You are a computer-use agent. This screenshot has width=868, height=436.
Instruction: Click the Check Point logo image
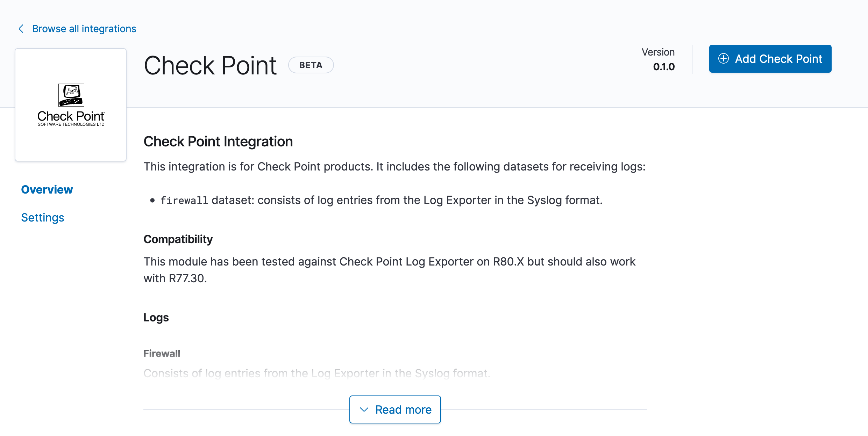click(71, 105)
